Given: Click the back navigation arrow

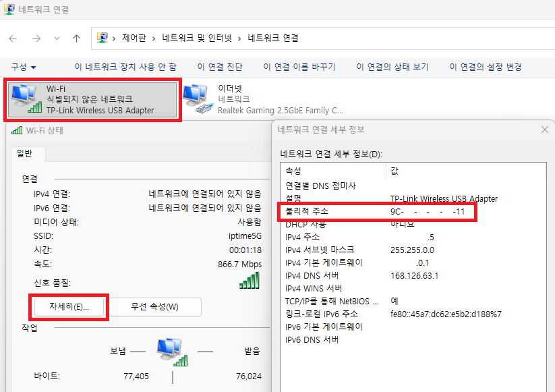Looking at the screenshot, I should coord(12,38).
